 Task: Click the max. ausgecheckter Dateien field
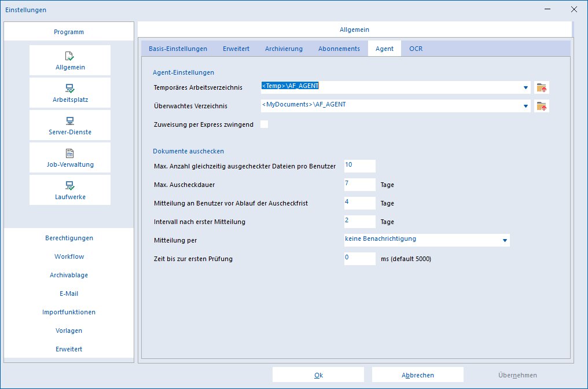click(359, 166)
